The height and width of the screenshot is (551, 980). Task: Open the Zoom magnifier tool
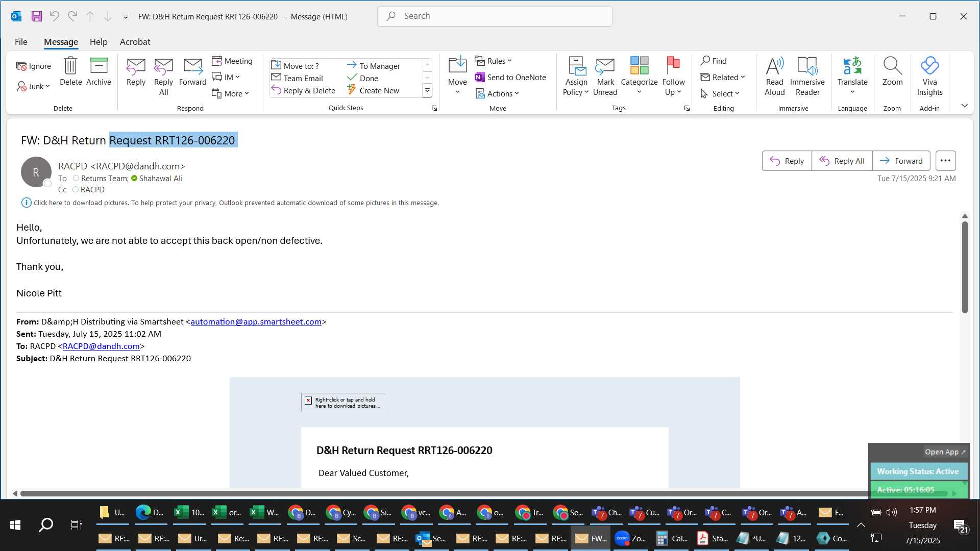click(892, 71)
